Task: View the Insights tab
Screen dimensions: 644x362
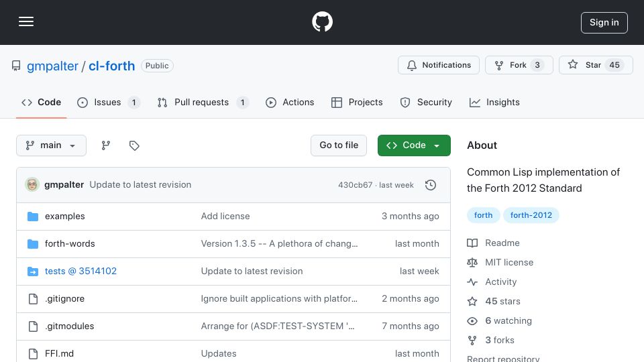Action: [494, 102]
